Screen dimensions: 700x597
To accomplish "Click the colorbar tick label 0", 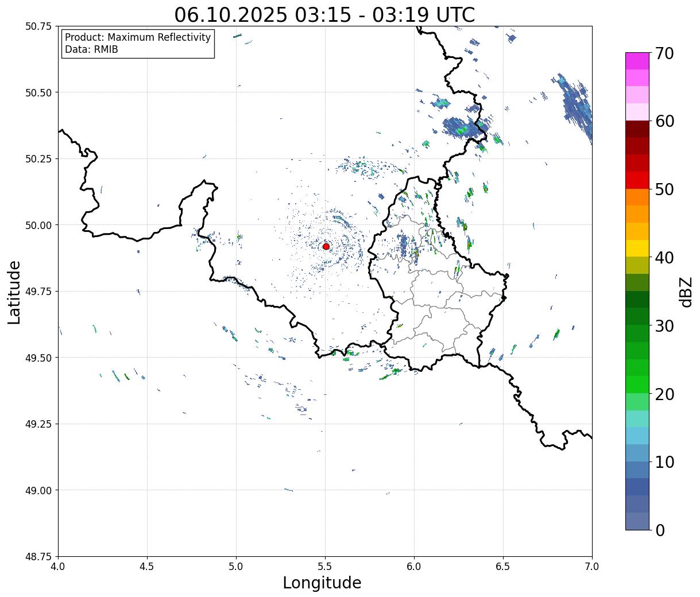I will click(x=660, y=530).
